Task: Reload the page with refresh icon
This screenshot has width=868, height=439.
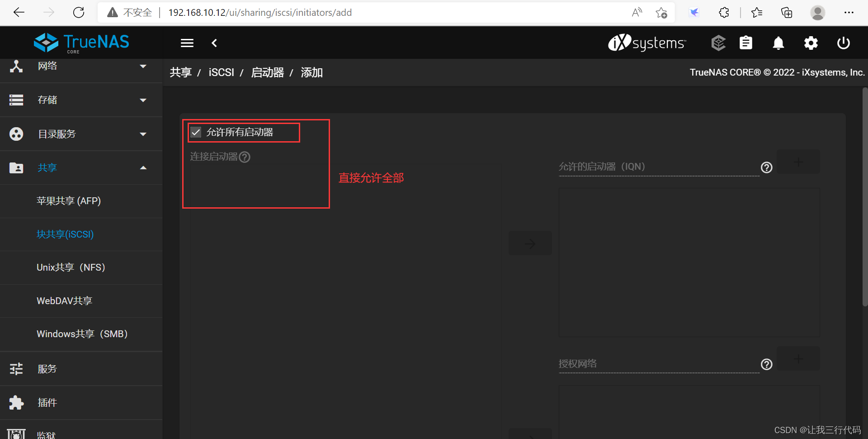Action: click(x=79, y=13)
